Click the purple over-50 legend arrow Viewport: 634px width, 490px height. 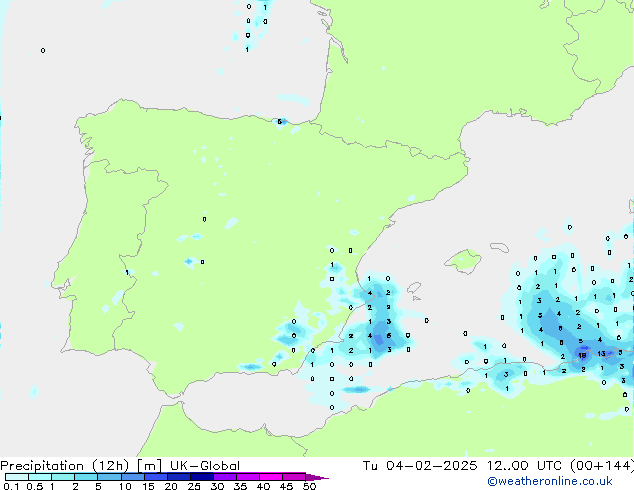click(x=317, y=477)
